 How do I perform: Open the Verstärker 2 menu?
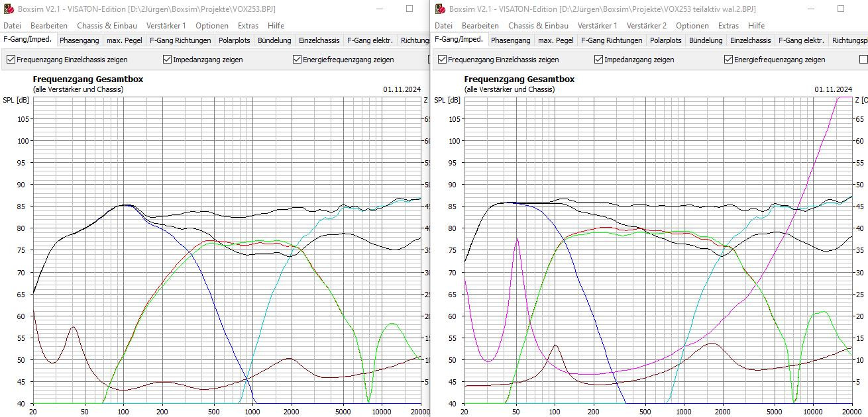(x=646, y=26)
